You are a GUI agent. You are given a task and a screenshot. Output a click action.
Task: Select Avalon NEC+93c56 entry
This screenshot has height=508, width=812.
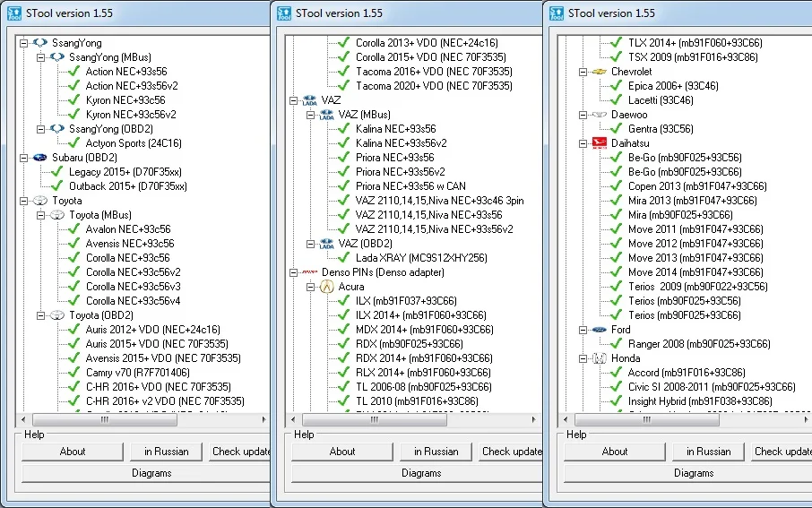pyautogui.click(x=128, y=229)
